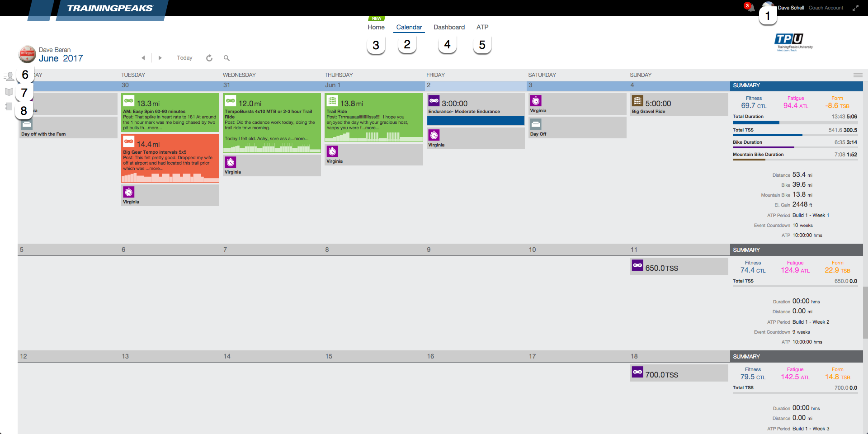Open the TrainingPeaks University logo
The image size is (868, 434).
(794, 42)
